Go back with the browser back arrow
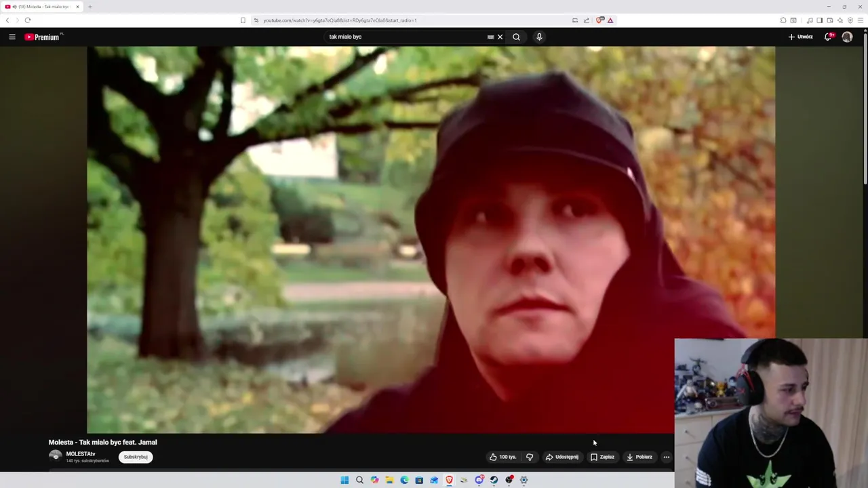The height and width of the screenshot is (488, 868). [7, 20]
